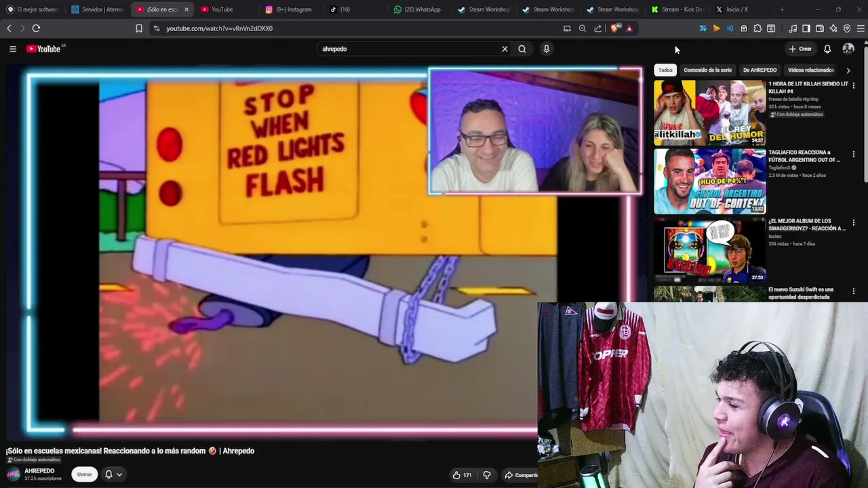868x488 pixels.
Task: Go to YouTube home via logo
Action: (43, 49)
